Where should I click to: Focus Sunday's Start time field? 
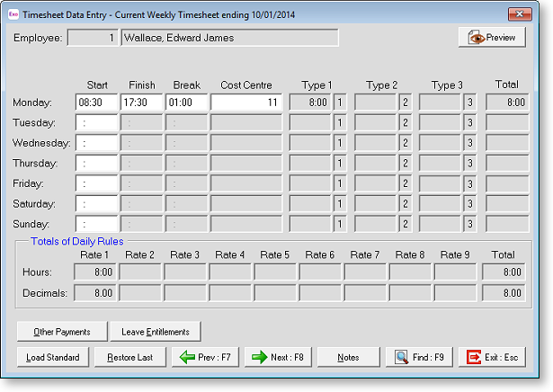tap(96, 224)
